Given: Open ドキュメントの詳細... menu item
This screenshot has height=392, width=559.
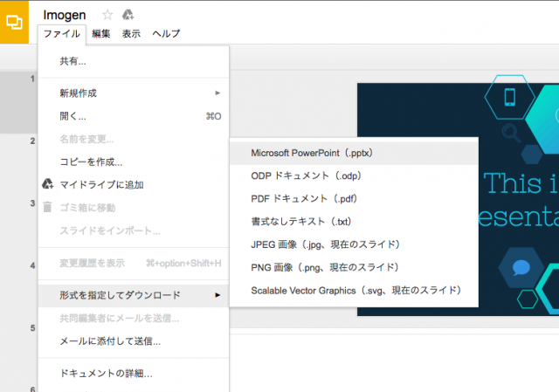Looking at the screenshot, I should point(134,374).
